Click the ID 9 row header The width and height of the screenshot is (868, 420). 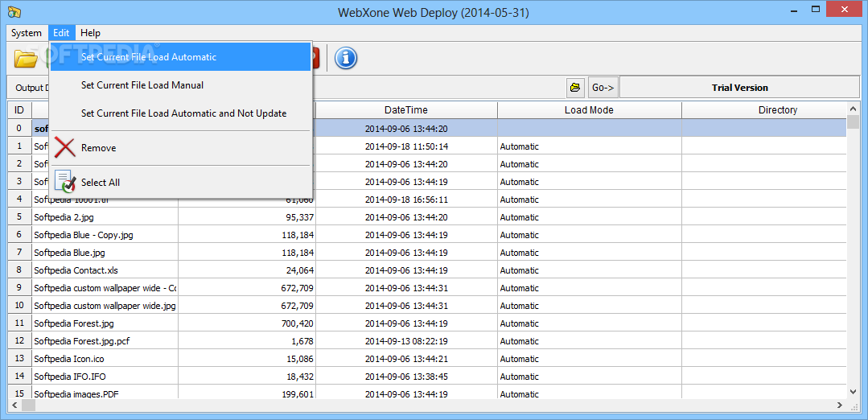(19, 288)
